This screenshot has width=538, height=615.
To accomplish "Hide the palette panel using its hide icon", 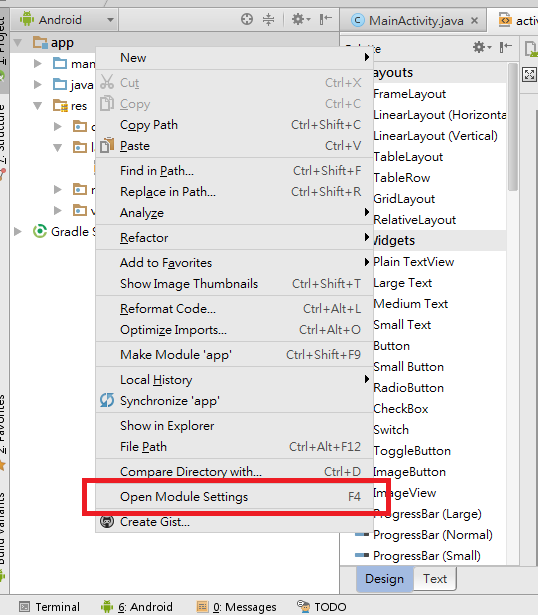I will [x=505, y=47].
